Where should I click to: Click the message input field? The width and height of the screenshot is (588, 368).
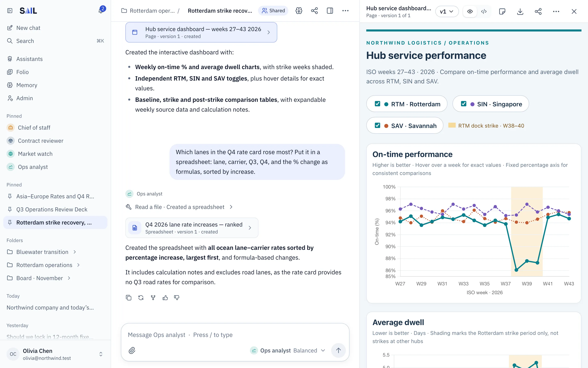point(235,335)
